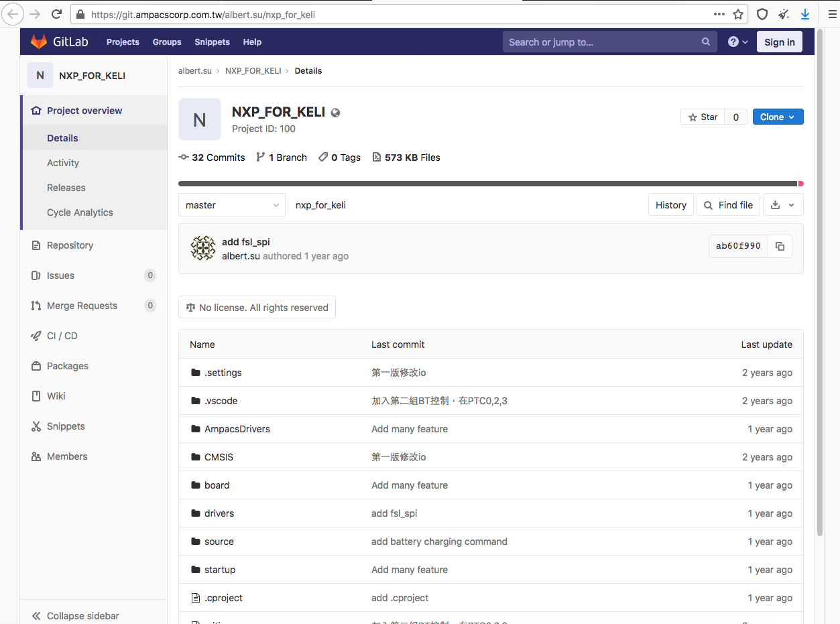
Task: Open the AmpacsDrivers folder
Action: point(237,429)
